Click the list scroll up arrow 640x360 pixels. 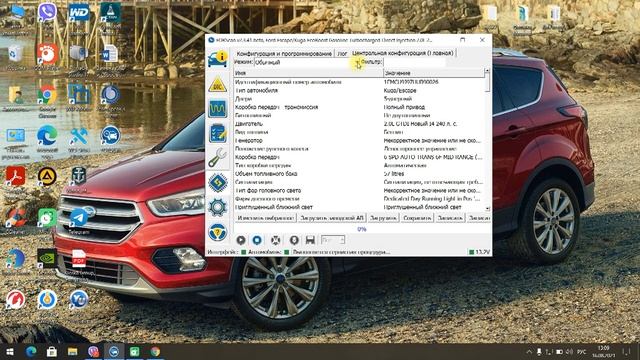(487, 71)
